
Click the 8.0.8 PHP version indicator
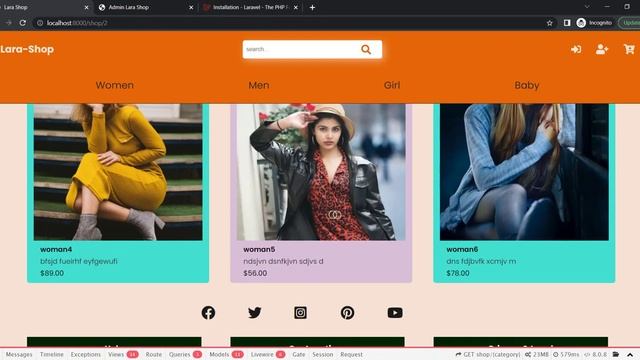tap(596, 354)
